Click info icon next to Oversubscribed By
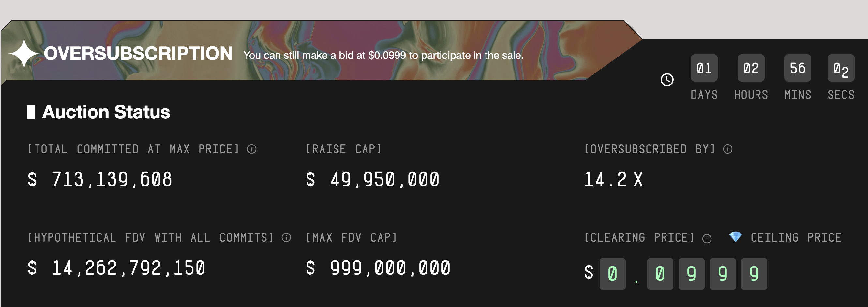This screenshot has width=868, height=307. point(727,149)
